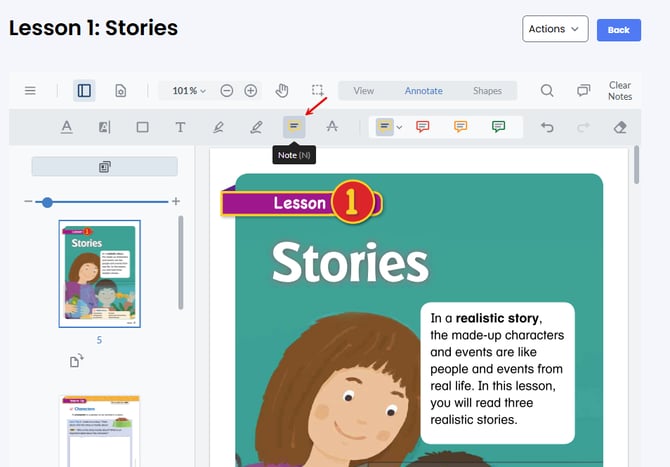Expand the yellow note style dropdown

coord(399,127)
